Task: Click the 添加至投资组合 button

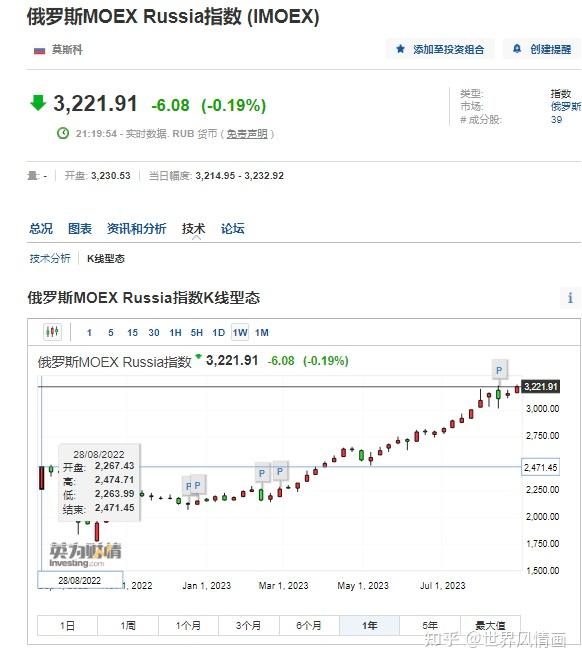Action: [440, 49]
